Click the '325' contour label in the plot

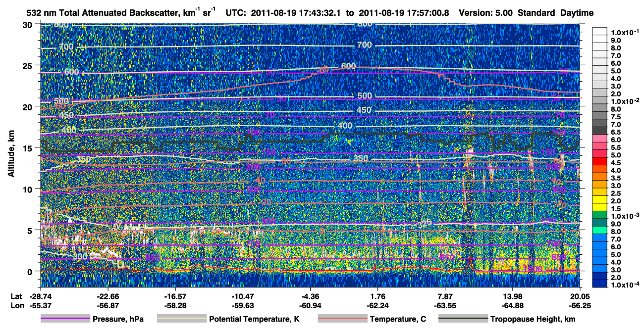(425, 224)
